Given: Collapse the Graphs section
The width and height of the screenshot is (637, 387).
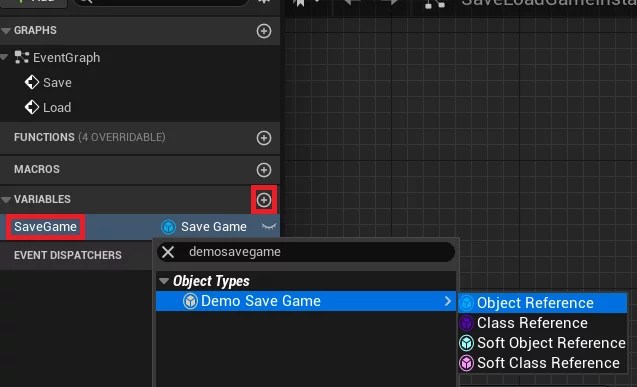Looking at the screenshot, I should click(6, 30).
